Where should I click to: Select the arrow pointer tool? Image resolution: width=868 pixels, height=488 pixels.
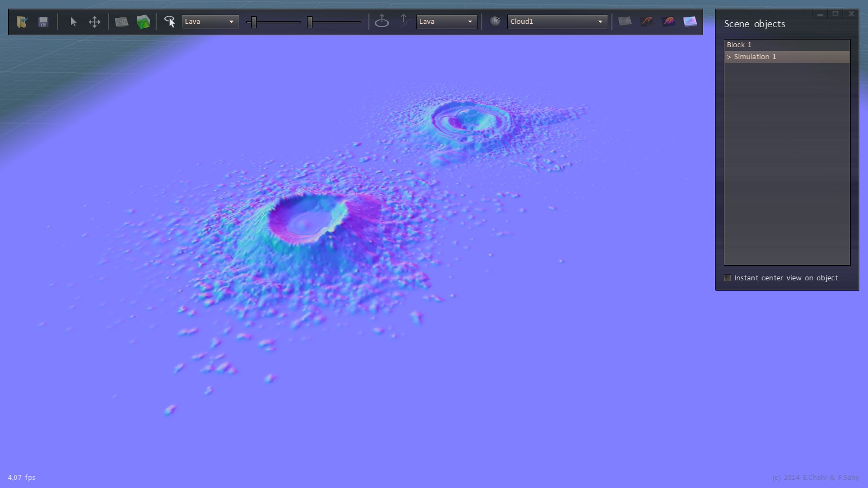click(73, 22)
